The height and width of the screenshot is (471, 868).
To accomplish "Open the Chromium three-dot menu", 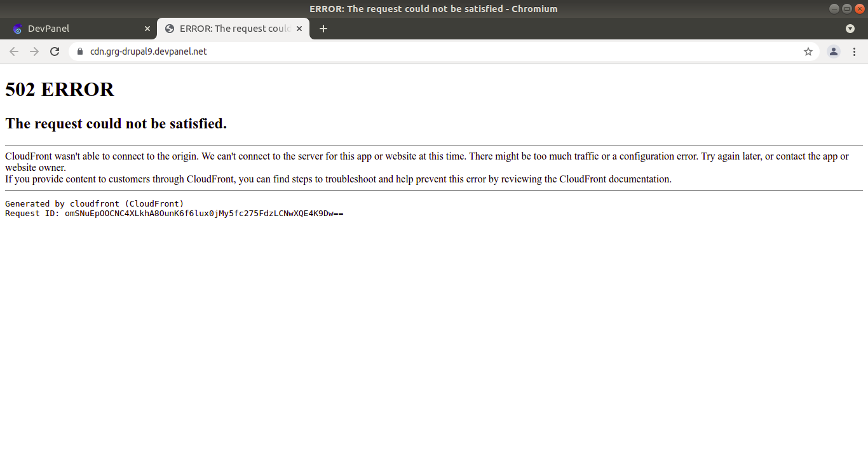I will point(855,51).
